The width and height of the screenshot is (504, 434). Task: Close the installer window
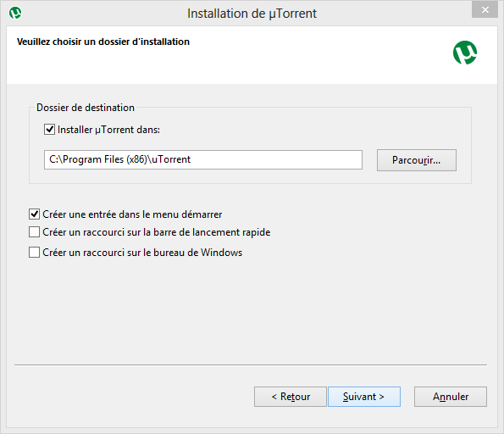485,9
